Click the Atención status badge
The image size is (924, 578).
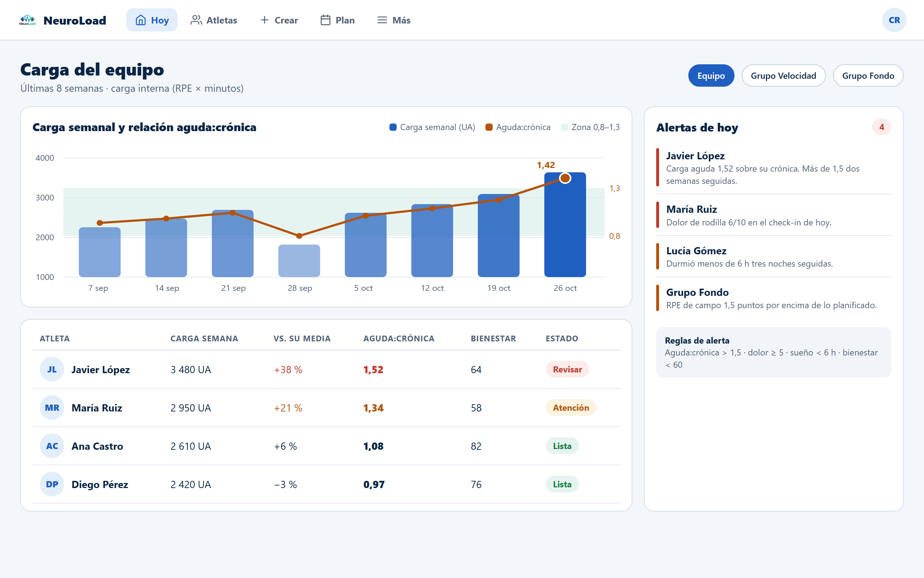[571, 407]
